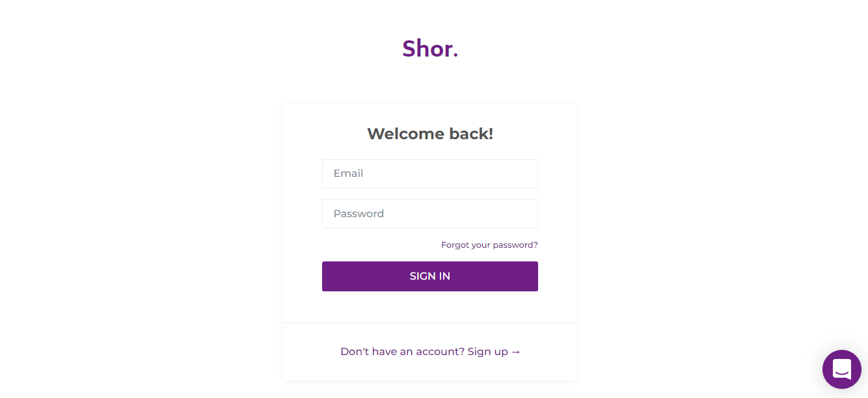
Task: Focus the Password input field
Action: coord(429,213)
